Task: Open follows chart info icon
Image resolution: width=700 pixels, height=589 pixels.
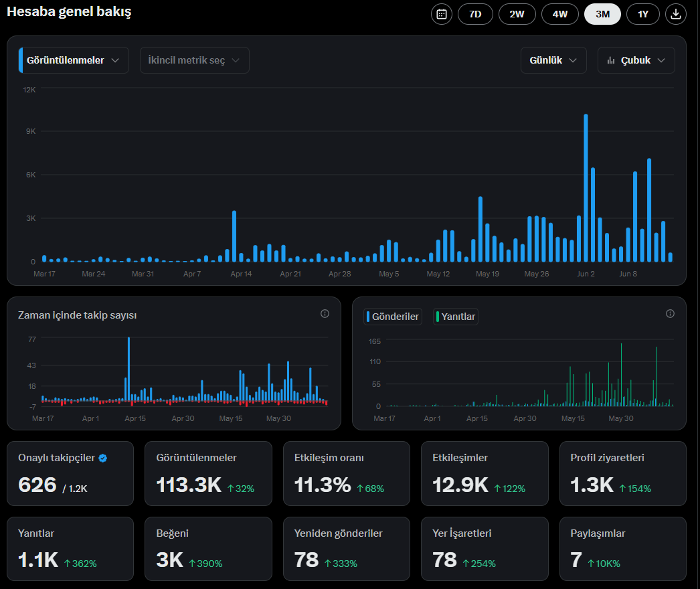Action: [x=325, y=313]
